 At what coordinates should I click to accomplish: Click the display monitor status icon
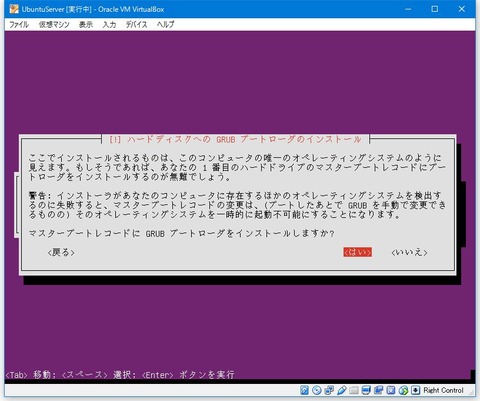point(366,390)
